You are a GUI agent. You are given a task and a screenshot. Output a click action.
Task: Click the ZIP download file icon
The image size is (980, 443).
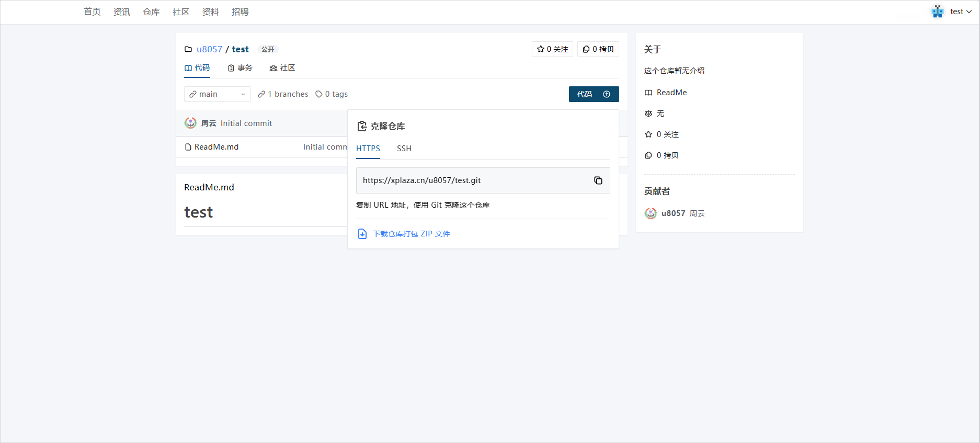tap(362, 234)
